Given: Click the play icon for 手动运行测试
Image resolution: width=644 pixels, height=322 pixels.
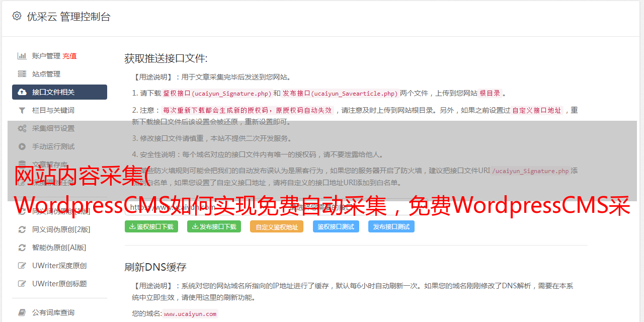Looking at the screenshot, I should coord(22,146).
